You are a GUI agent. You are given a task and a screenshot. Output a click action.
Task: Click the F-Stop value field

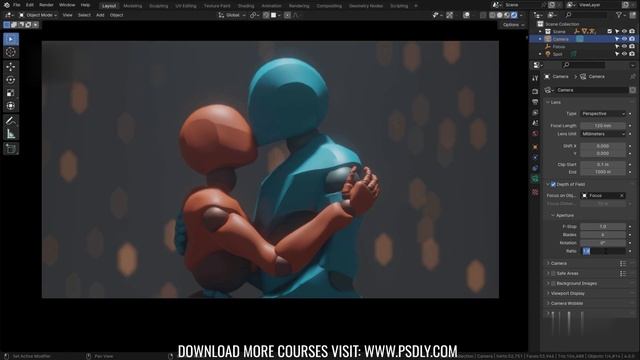[603, 227]
